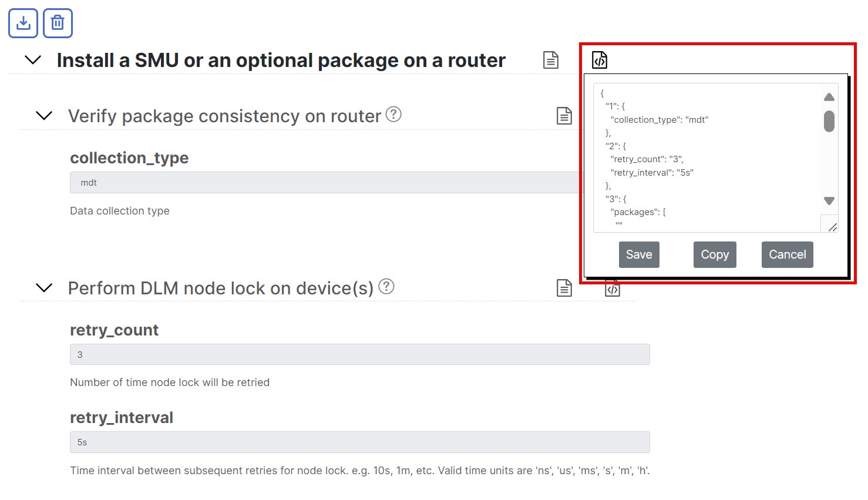Copy the JSON parameters
The height and width of the screenshot is (500, 868).
point(715,254)
